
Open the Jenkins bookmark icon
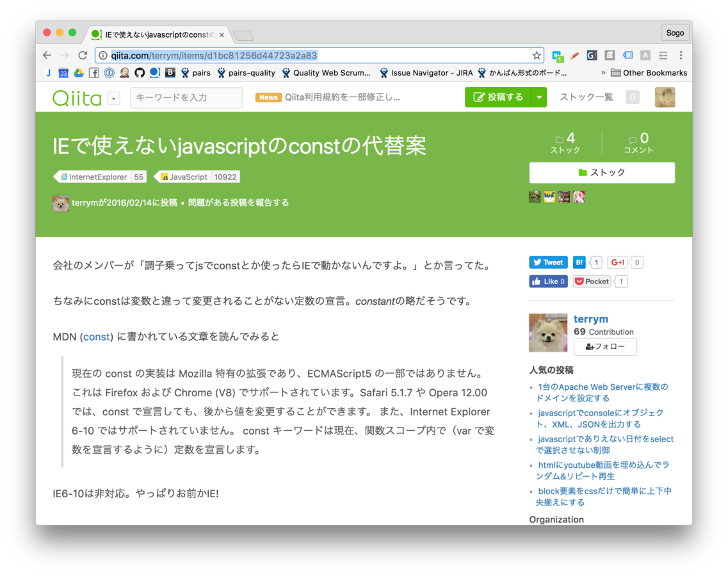coord(124,73)
